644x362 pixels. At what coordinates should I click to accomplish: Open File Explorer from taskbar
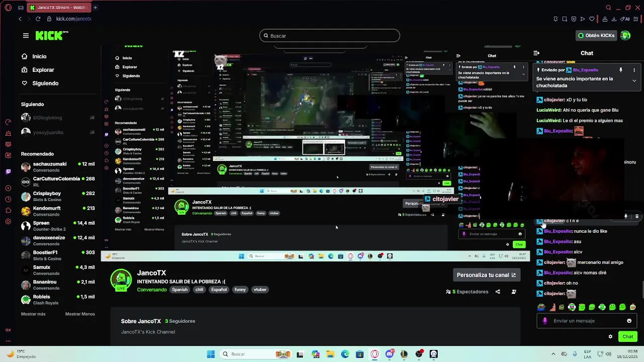(x=330, y=354)
